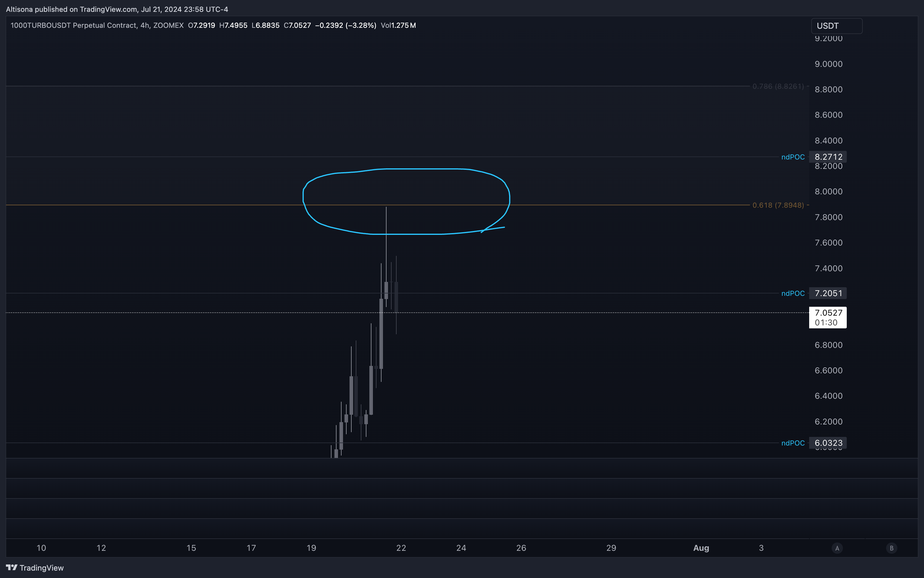Viewport: 924px width, 578px height.
Task: Click the 6.8000 price scale label
Action: 828,345
